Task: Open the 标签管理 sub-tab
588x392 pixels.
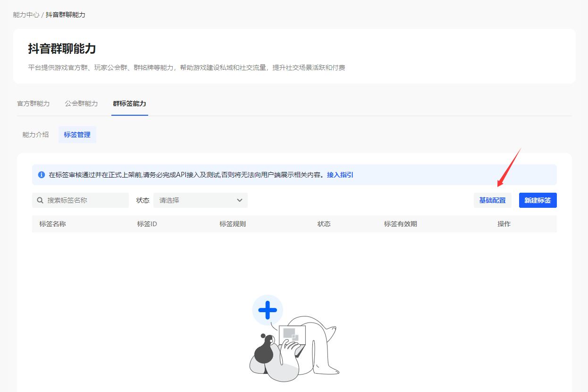Action: [x=77, y=135]
